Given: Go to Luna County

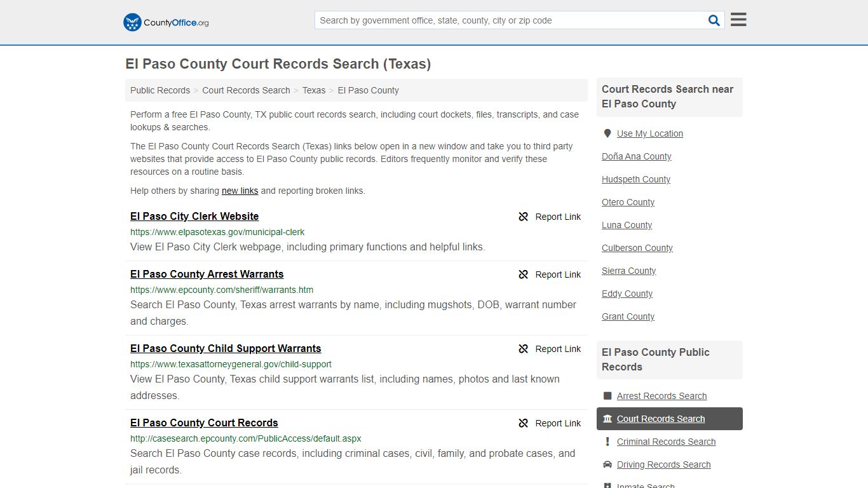Looking at the screenshot, I should coord(627,225).
